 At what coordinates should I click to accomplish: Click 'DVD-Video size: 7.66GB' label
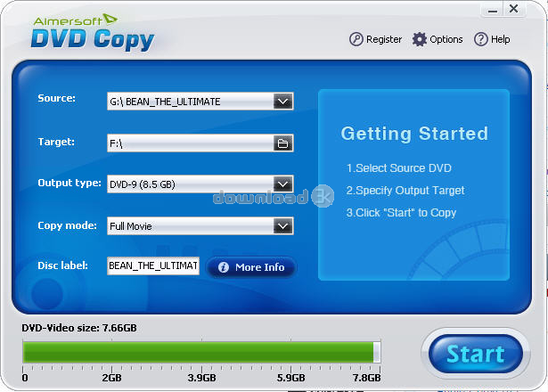click(x=79, y=328)
